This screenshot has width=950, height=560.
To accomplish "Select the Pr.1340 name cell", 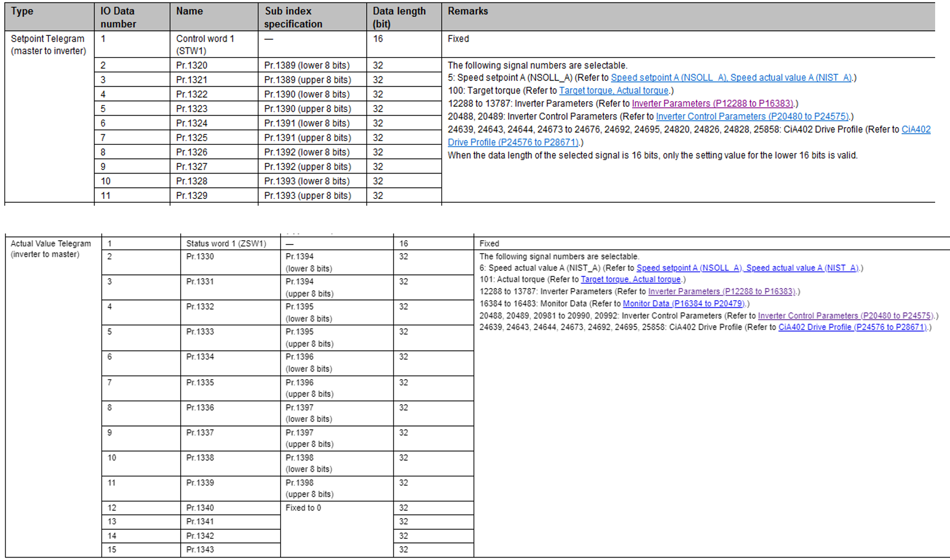I will pyautogui.click(x=230, y=508).
